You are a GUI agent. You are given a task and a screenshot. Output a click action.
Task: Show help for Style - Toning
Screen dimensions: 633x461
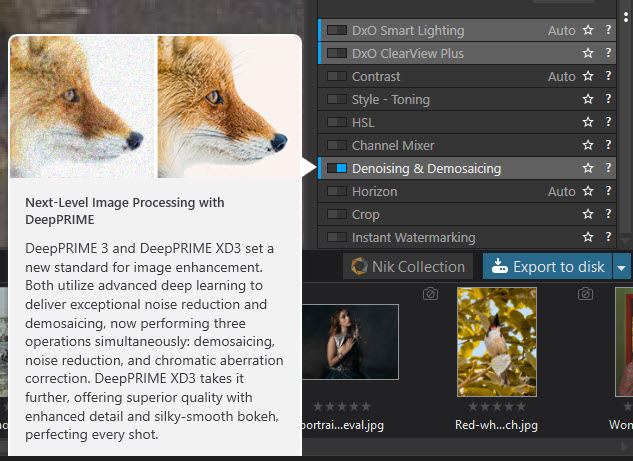pyautogui.click(x=608, y=99)
